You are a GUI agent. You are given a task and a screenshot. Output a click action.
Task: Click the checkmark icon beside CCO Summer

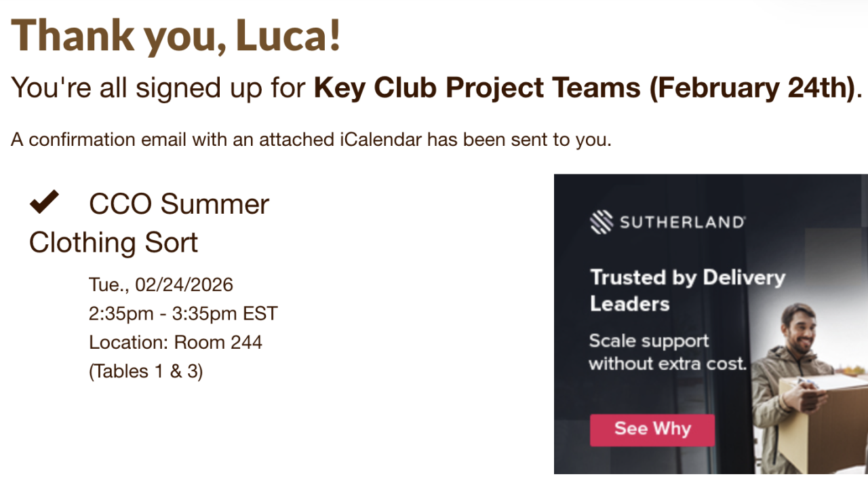[44, 203]
